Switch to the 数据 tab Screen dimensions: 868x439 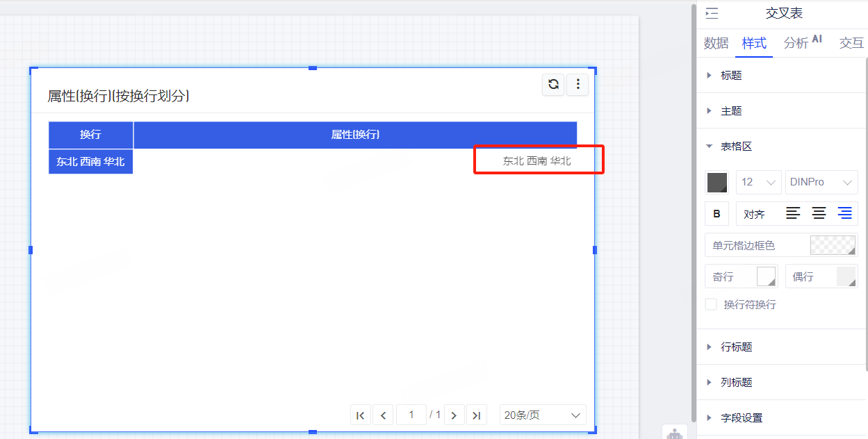[x=716, y=43]
